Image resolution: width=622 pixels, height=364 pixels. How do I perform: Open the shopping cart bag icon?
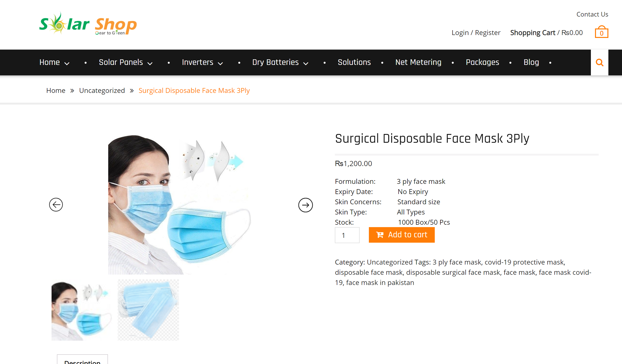pos(601,32)
